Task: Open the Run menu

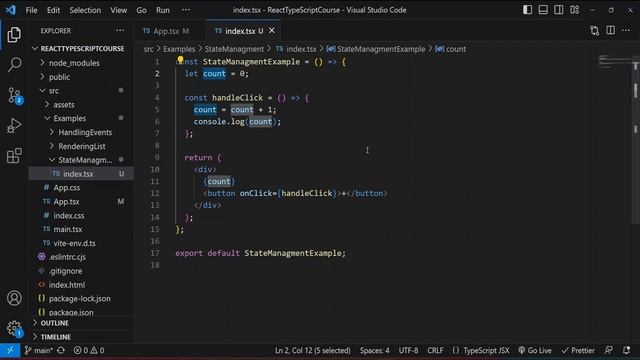Action: click(x=163, y=10)
